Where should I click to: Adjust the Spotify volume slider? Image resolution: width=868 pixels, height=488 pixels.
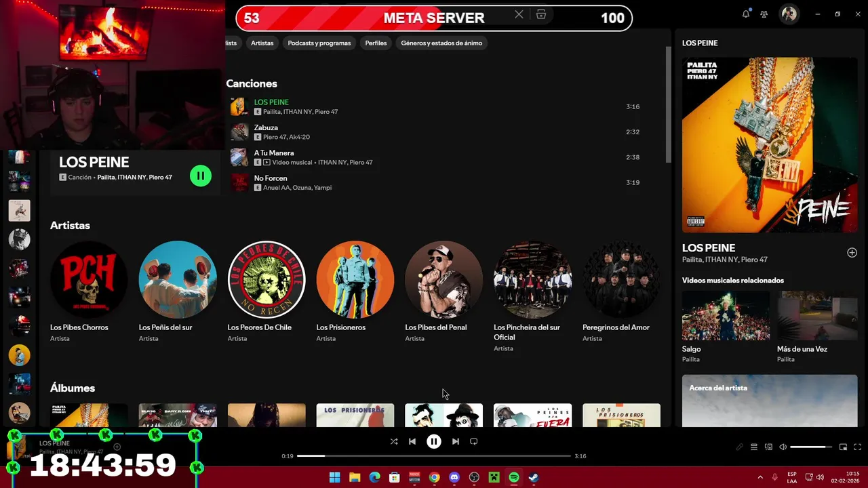(811, 447)
